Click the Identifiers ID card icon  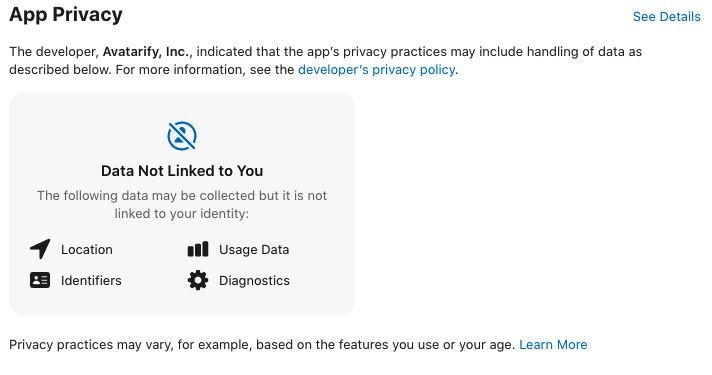pyautogui.click(x=40, y=281)
